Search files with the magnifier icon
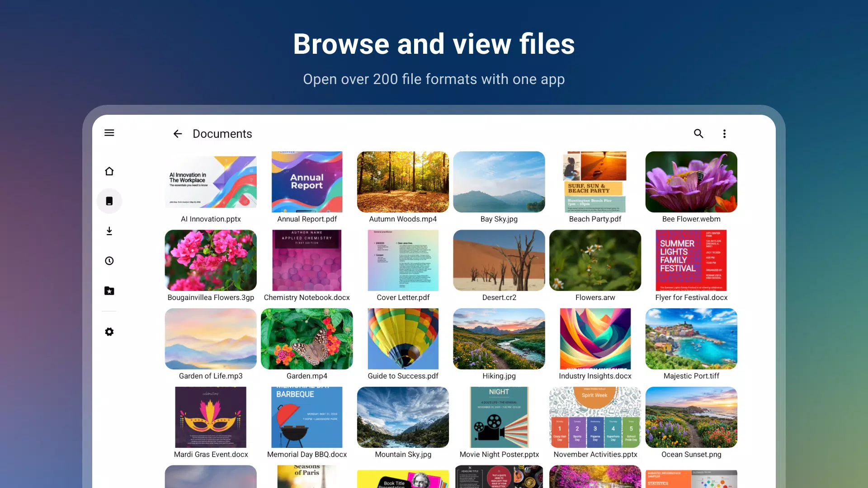 (698, 134)
